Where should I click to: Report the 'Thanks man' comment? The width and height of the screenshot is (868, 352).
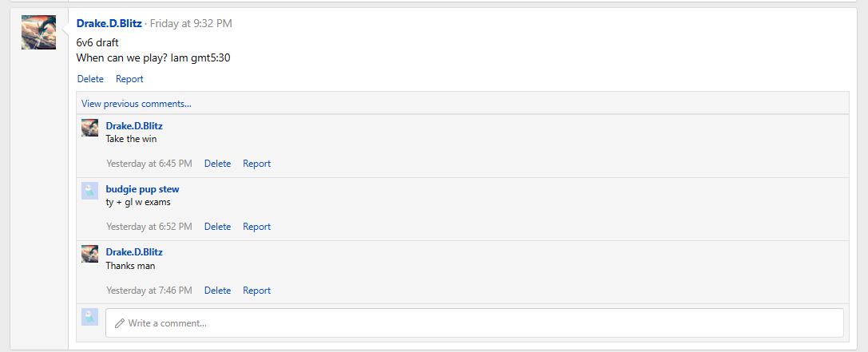(256, 291)
